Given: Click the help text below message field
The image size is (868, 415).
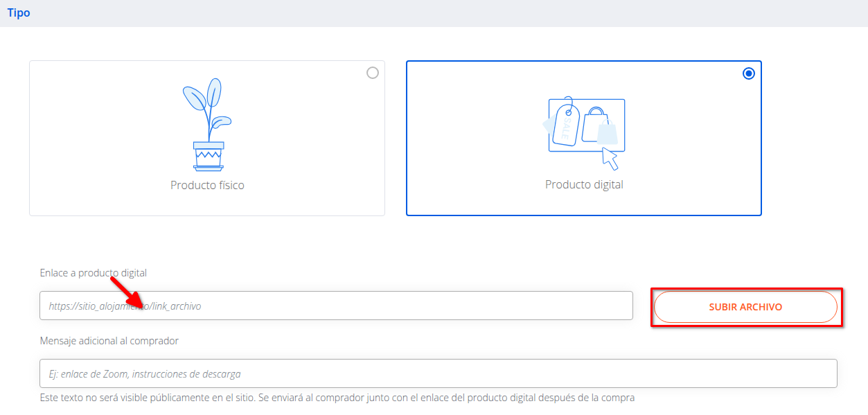Looking at the screenshot, I should coord(337,398).
